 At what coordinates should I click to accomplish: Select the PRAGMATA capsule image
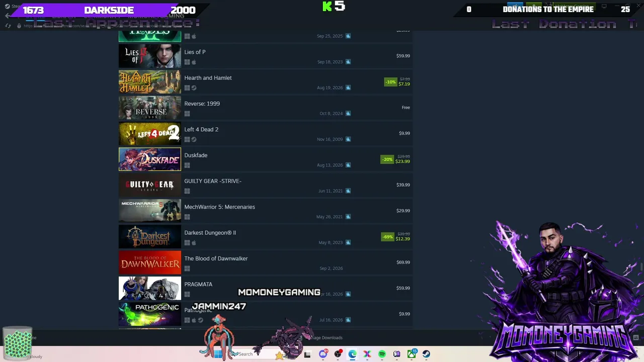click(x=150, y=288)
